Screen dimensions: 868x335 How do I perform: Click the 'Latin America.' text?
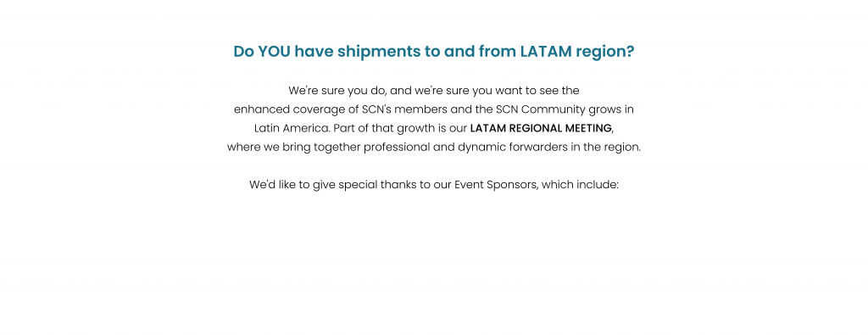click(292, 128)
